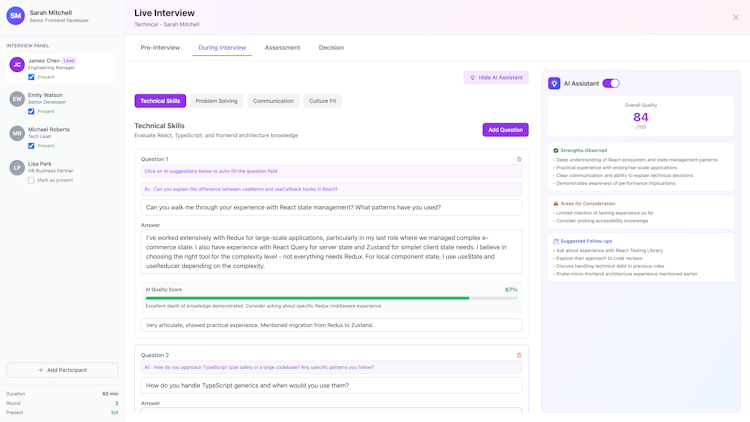750x422 pixels.
Task: Toggle the AI Assistant switch off
Action: click(611, 84)
